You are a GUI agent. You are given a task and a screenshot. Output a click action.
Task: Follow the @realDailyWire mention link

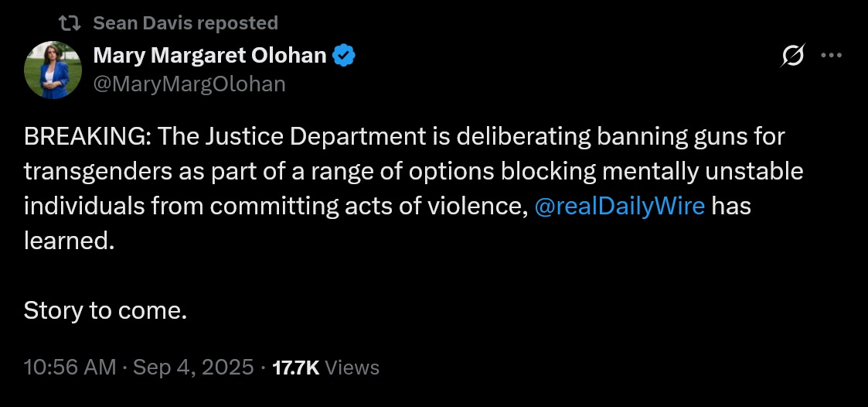tap(619, 207)
